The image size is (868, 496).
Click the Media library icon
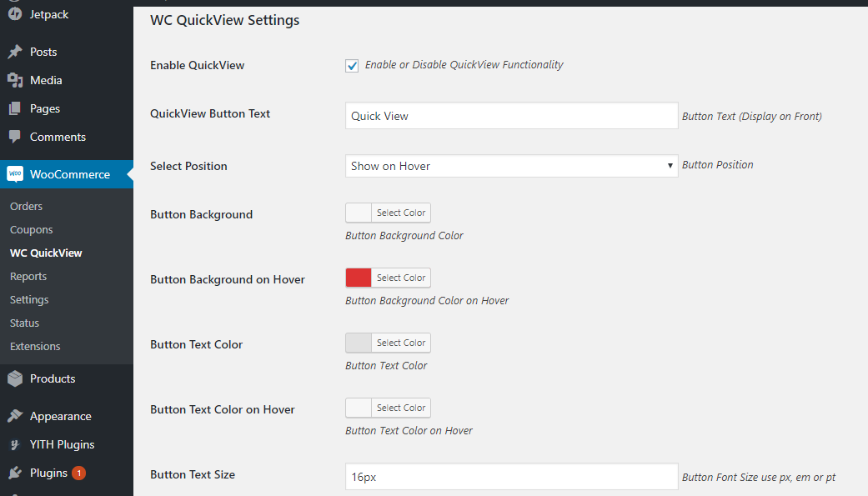(15, 80)
